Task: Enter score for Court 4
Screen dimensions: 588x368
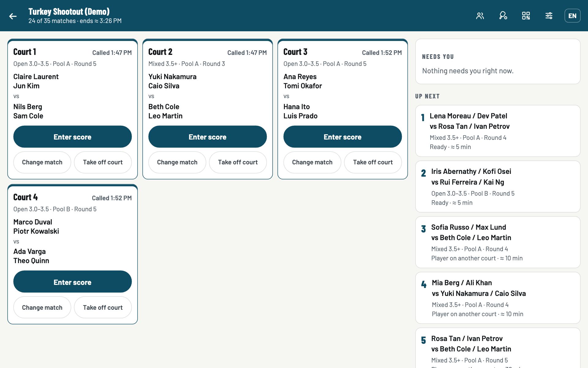Action: click(x=73, y=282)
